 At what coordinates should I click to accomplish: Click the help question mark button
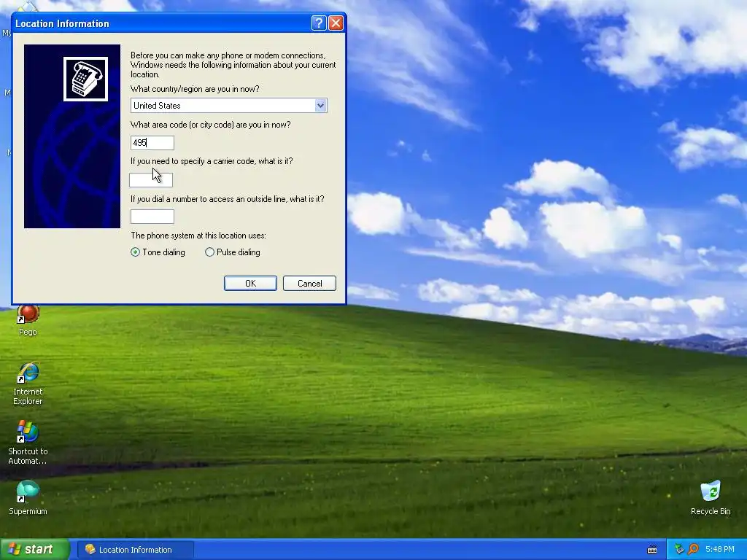tap(319, 23)
